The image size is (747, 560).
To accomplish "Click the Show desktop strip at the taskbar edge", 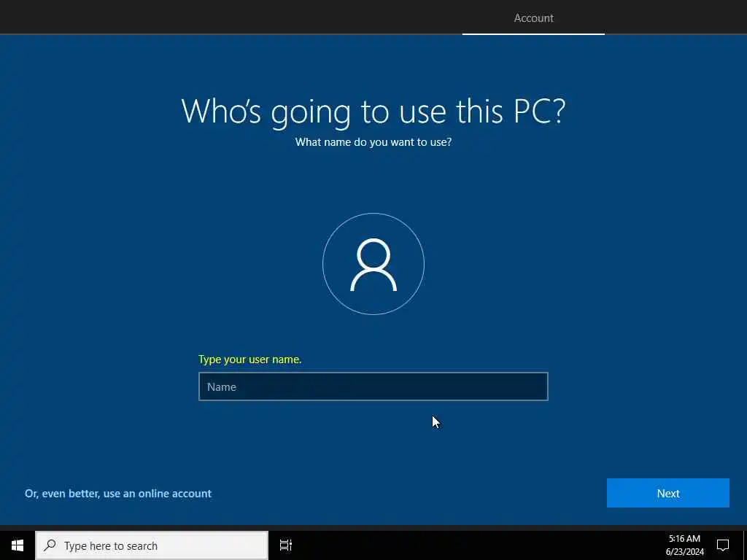I will click(x=744, y=545).
